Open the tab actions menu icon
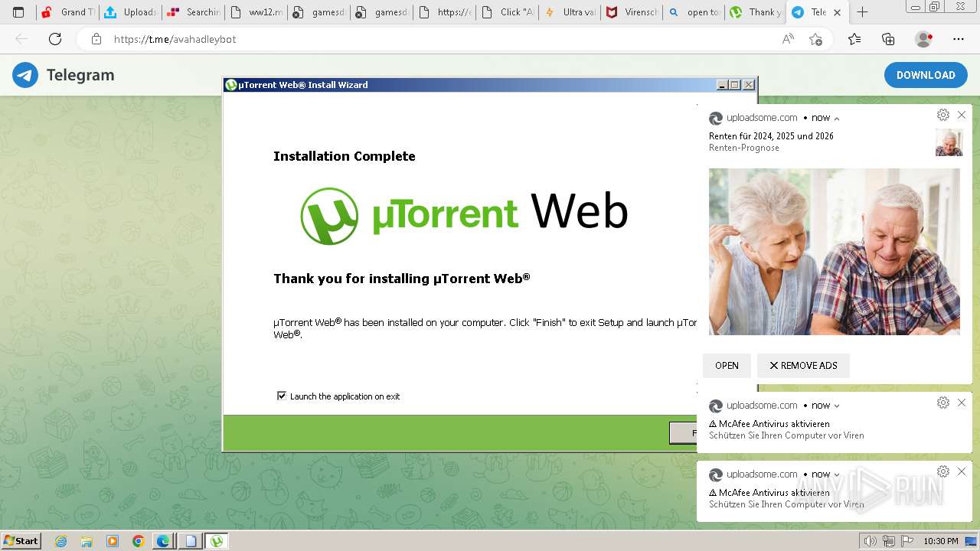 coord(18,12)
